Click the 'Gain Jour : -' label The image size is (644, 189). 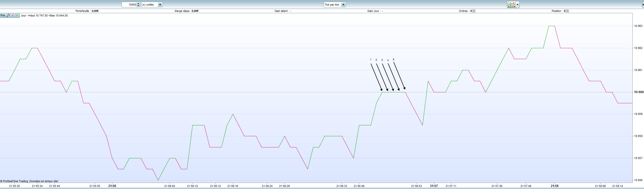pyautogui.click(x=375, y=11)
